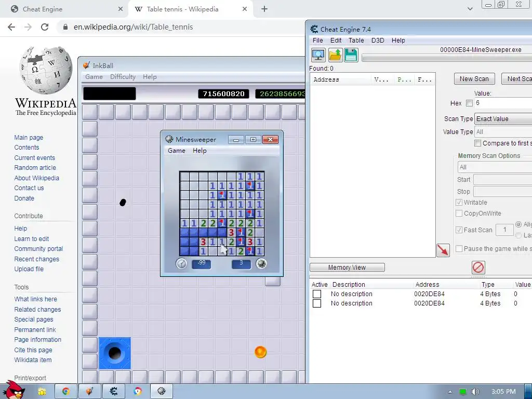
Task: Select the alignment radio button
Action: (518, 224)
